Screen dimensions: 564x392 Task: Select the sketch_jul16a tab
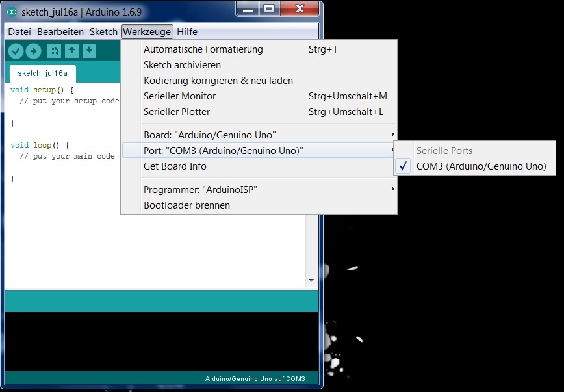coord(38,73)
